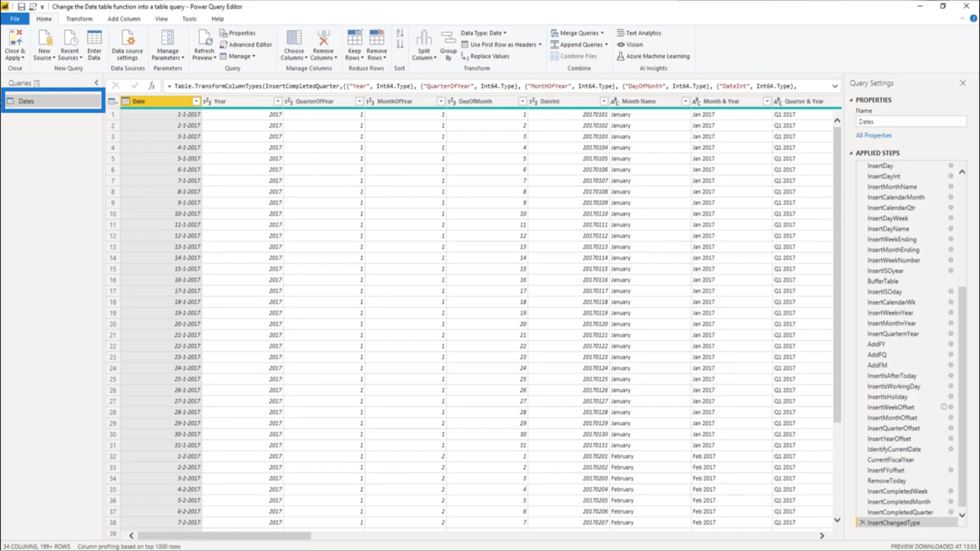
Task: Click the Vision AI insight
Action: coord(630,44)
